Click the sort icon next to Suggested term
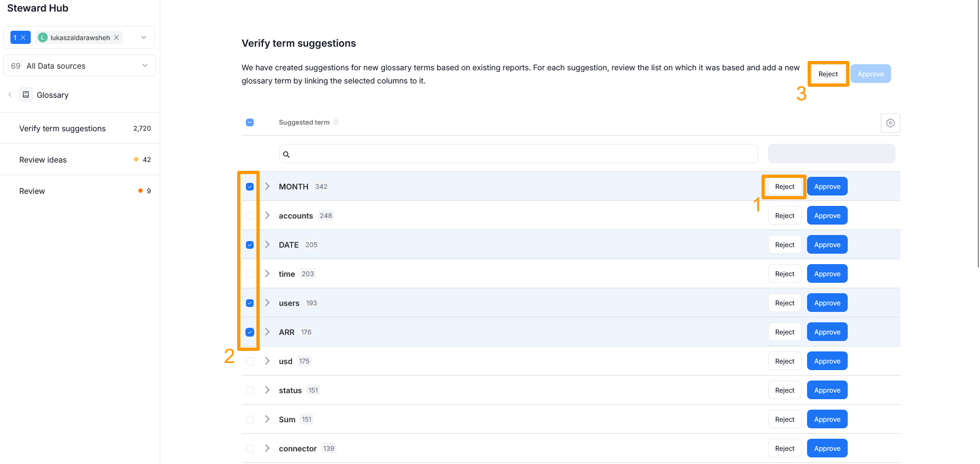Image resolution: width=980 pixels, height=464 pixels. click(x=335, y=122)
